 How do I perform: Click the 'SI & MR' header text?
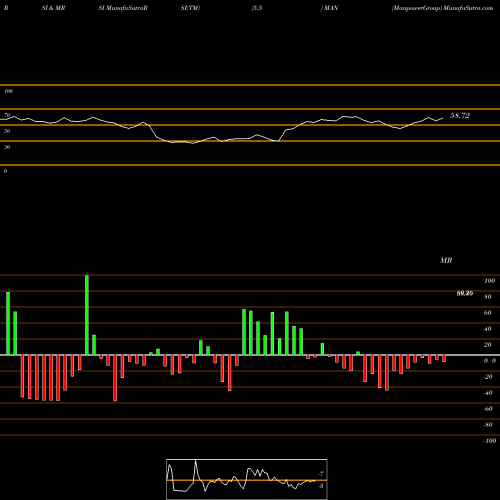[53, 8]
